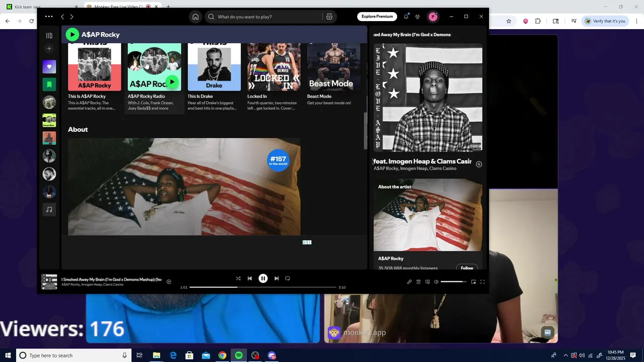The width and height of the screenshot is (644, 362).
Task: Click the #157 in the world badge
Action: 278,160
